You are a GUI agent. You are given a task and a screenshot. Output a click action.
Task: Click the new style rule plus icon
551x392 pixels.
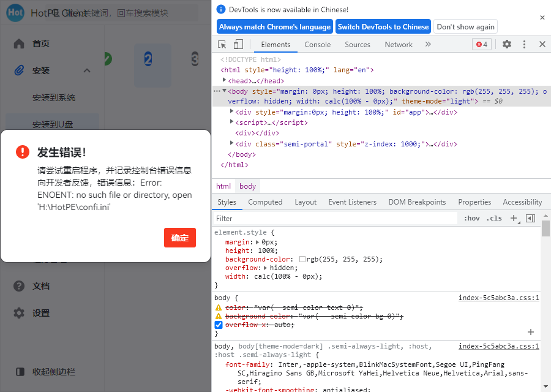(514, 219)
